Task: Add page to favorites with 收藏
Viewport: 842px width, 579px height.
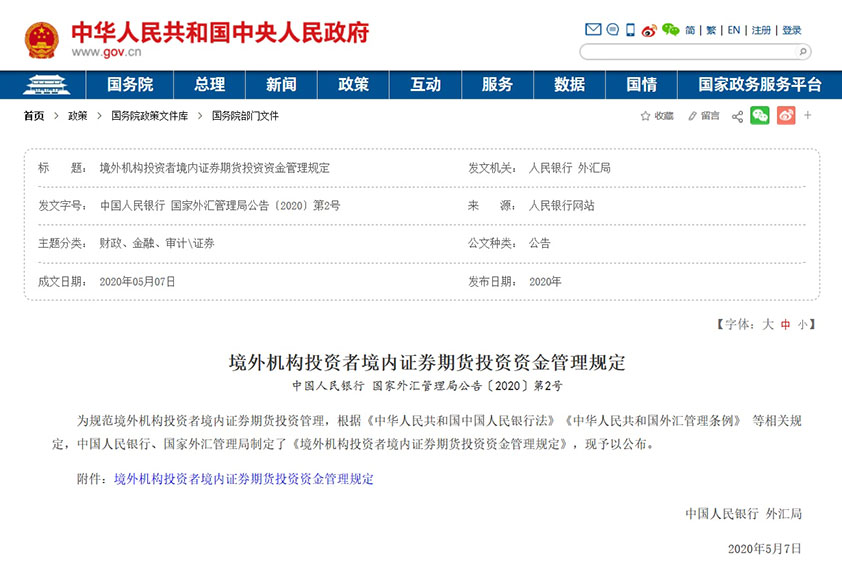Action: point(657,116)
